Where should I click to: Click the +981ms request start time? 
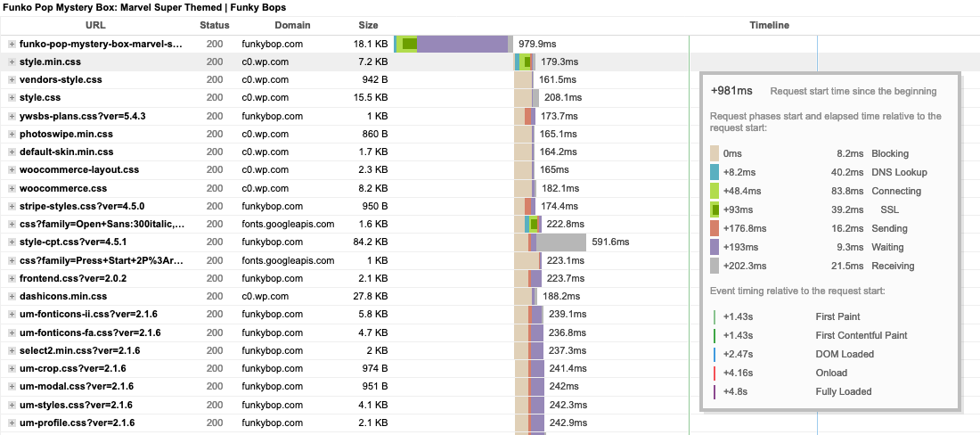click(731, 91)
